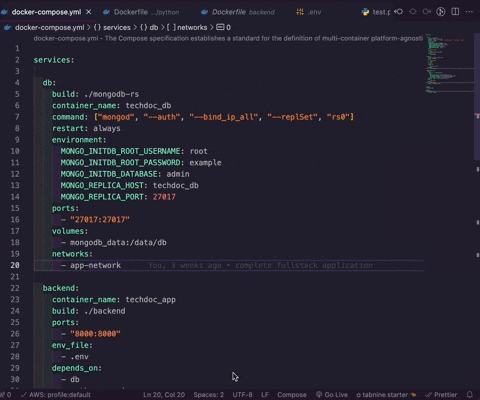Click the git blame annotation "You, 3 weeks ago"
The width and height of the screenshot is (480, 400).
pyautogui.click(x=185, y=265)
